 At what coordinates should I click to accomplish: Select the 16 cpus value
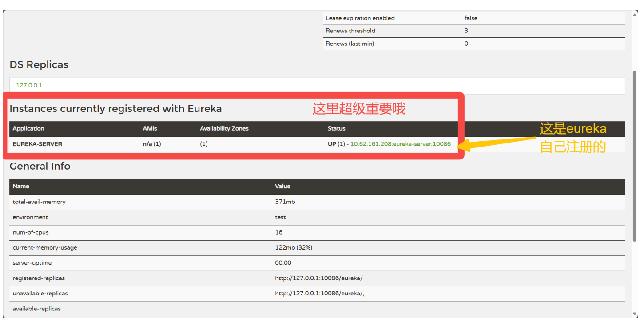pos(278,232)
